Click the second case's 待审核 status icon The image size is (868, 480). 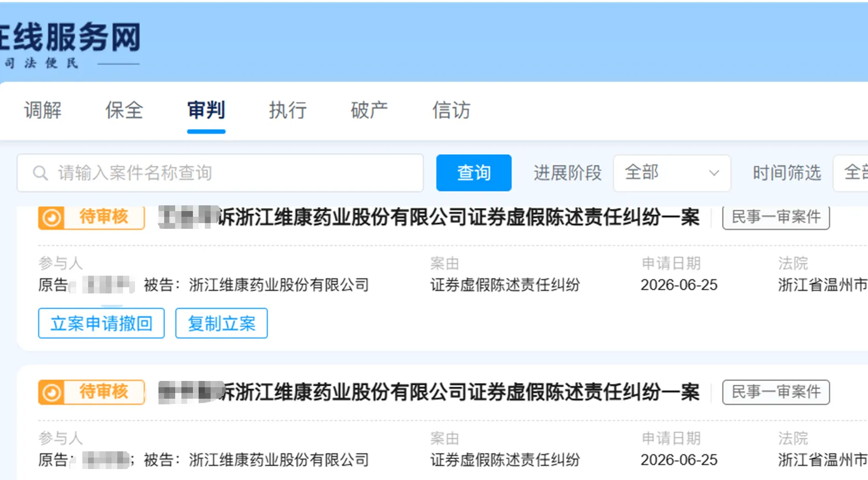[x=51, y=392]
